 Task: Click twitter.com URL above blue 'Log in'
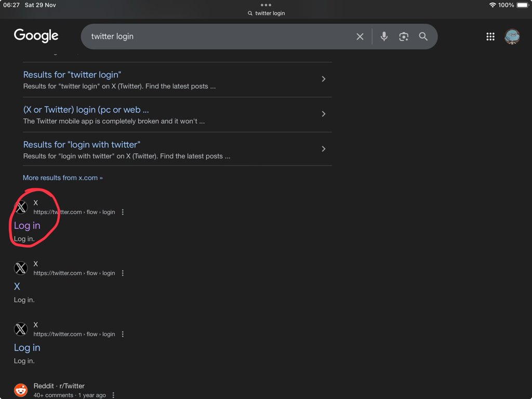pyautogui.click(x=74, y=334)
